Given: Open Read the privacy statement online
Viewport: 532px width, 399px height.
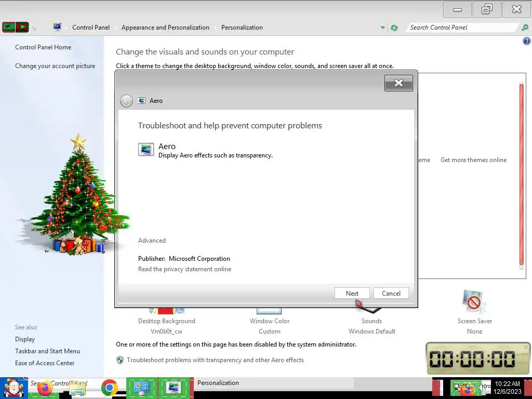Looking at the screenshot, I should pos(184,269).
